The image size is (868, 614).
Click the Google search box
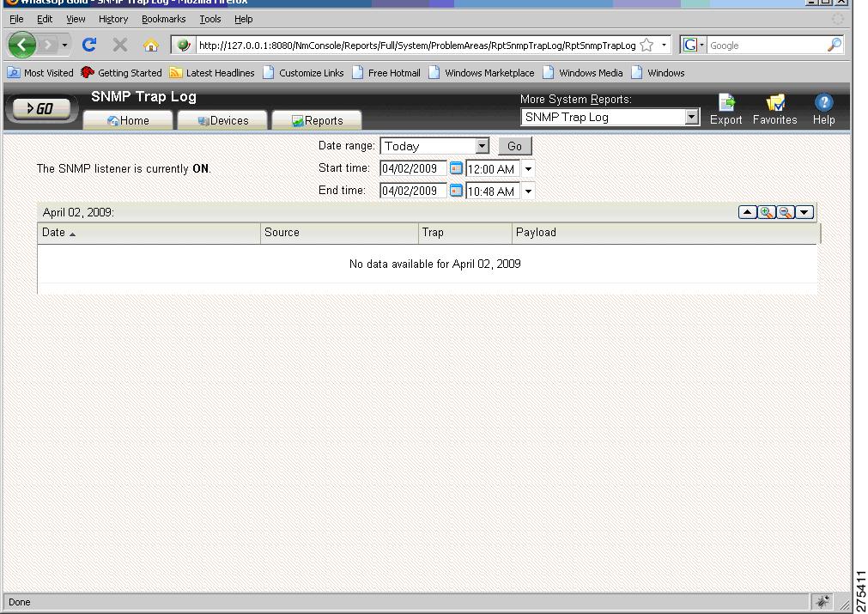coord(767,46)
